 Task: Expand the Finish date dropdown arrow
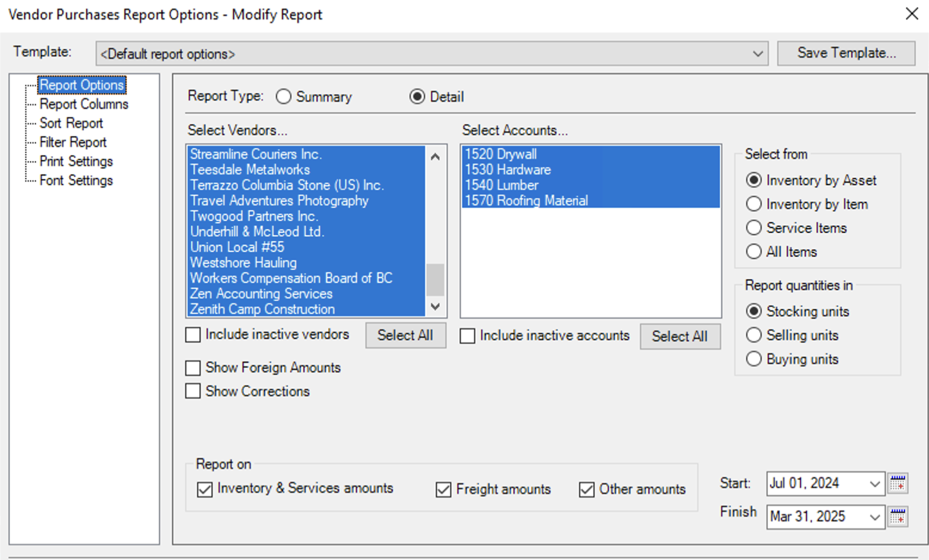875,517
